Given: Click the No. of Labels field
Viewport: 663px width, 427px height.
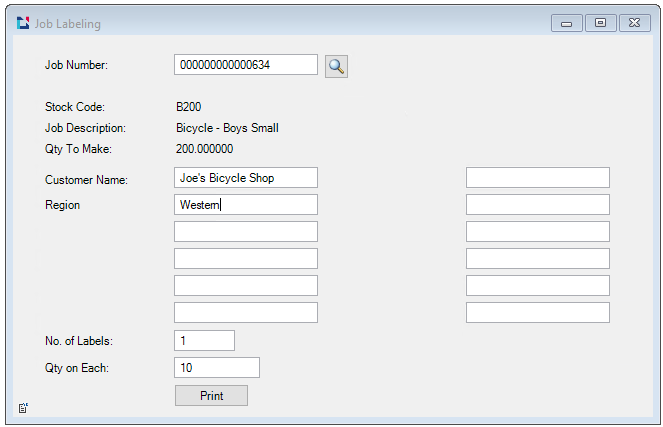Looking at the screenshot, I should pyautogui.click(x=204, y=340).
